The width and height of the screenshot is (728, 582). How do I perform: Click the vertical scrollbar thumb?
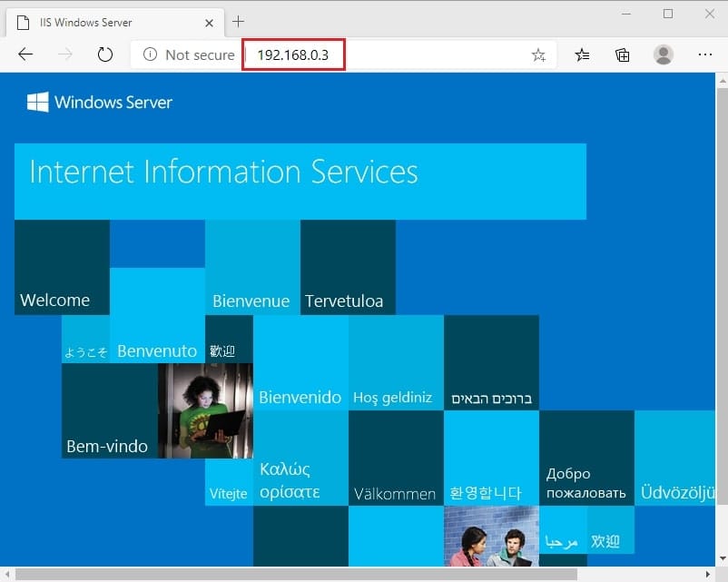pyautogui.click(x=722, y=296)
